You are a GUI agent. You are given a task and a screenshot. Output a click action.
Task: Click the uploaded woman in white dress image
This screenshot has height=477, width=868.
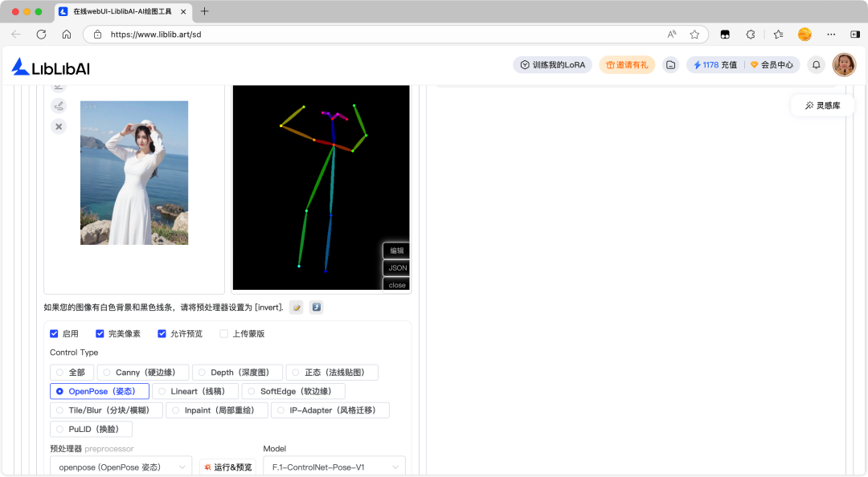click(x=134, y=173)
